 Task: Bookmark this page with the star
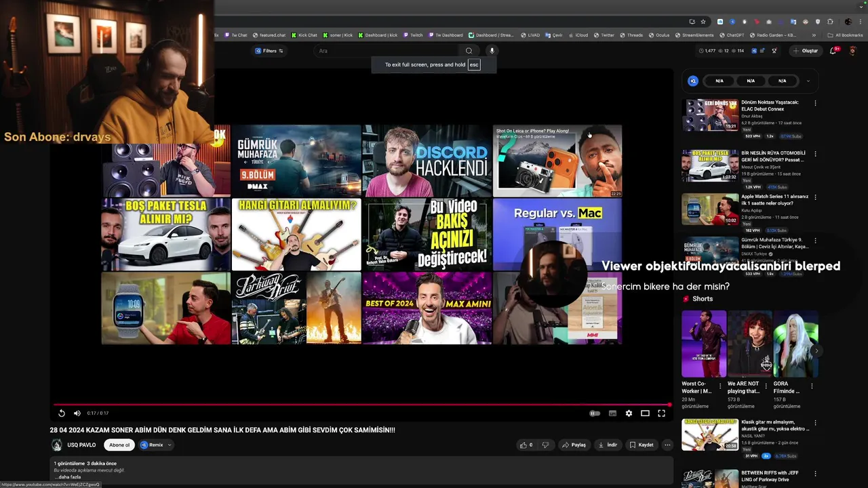(703, 21)
